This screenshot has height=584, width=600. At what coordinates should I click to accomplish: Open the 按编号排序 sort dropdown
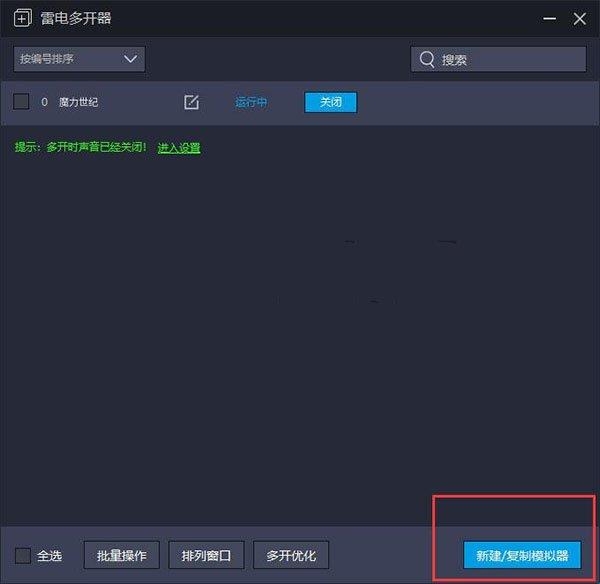[x=79, y=59]
